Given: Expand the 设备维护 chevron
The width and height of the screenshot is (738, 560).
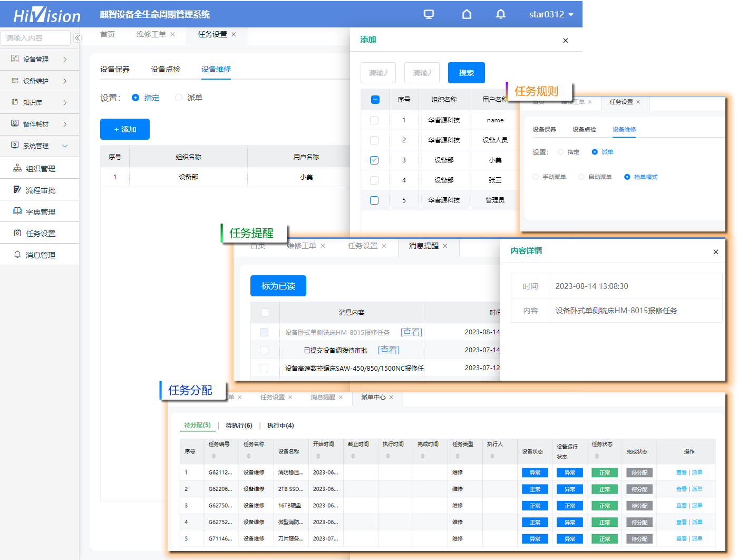Looking at the screenshot, I should click(x=65, y=81).
